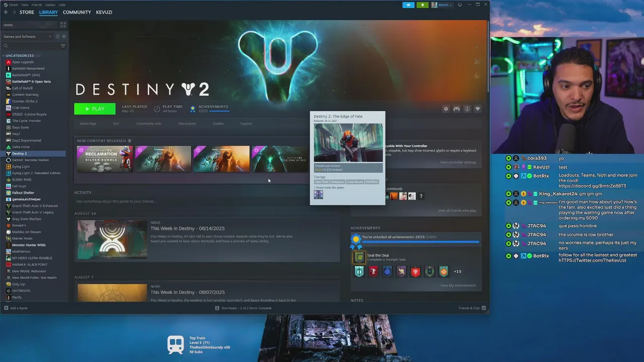
Task: Select Counter-Strike 2 in the library list
Action: click(x=25, y=101)
